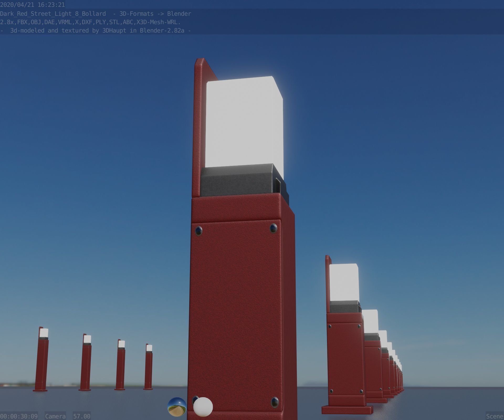The image size is (504, 420).
Task: Click the timestamp text 2020/04/21 16:23:21
Action: 33,5
